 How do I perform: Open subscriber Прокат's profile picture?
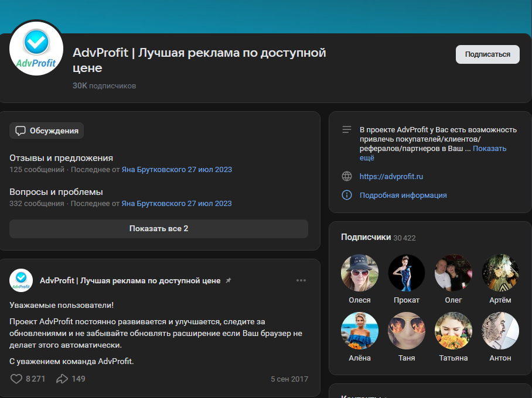tap(407, 273)
